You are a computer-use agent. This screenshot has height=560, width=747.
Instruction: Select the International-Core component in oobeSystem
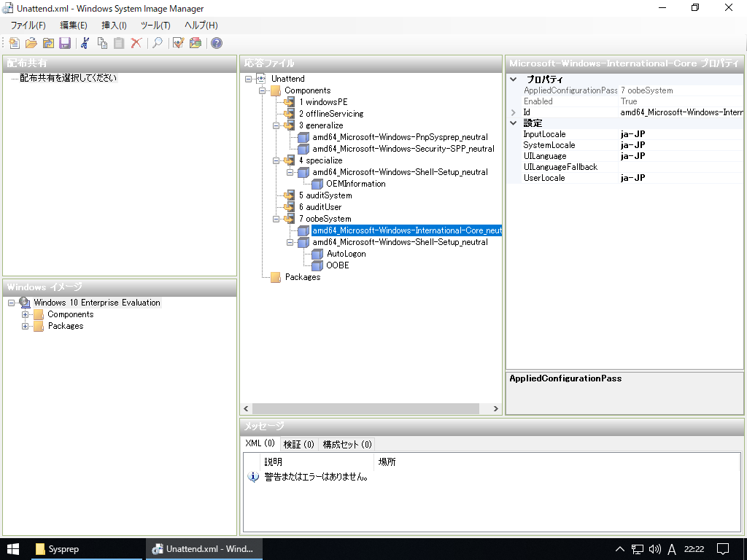tap(407, 230)
